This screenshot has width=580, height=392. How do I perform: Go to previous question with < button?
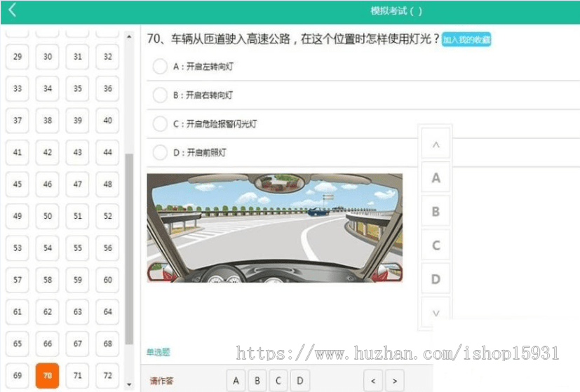(x=373, y=381)
